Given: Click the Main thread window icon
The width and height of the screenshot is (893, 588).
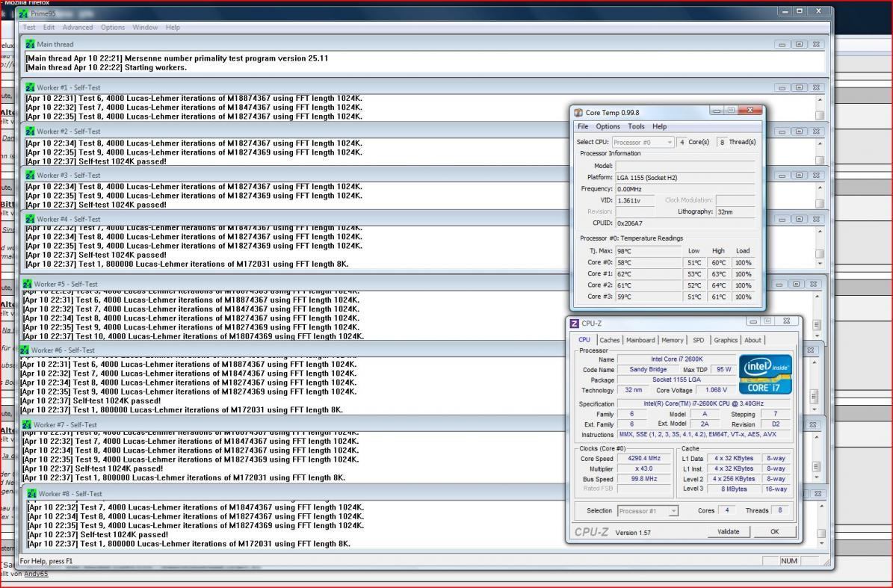Looking at the screenshot, I should pyautogui.click(x=30, y=44).
